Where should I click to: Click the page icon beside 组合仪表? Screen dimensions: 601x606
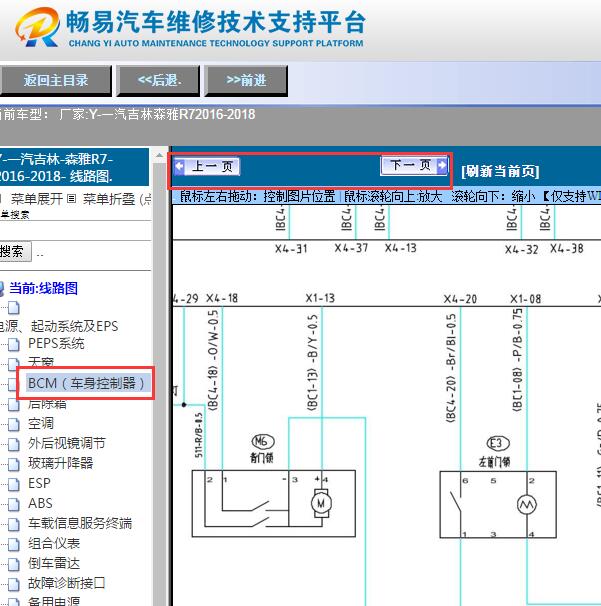point(14,544)
